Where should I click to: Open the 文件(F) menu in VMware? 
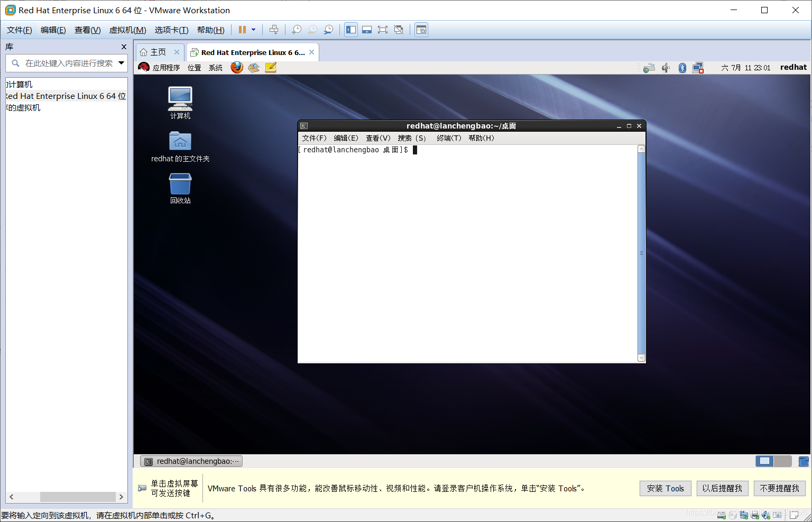click(x=20, y=30)
